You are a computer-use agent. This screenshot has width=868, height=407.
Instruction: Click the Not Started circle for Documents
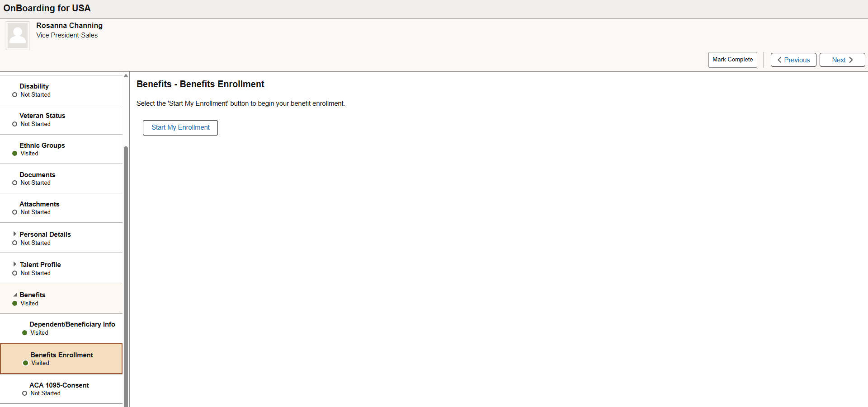pyautogui.click(x=14, y=183)
